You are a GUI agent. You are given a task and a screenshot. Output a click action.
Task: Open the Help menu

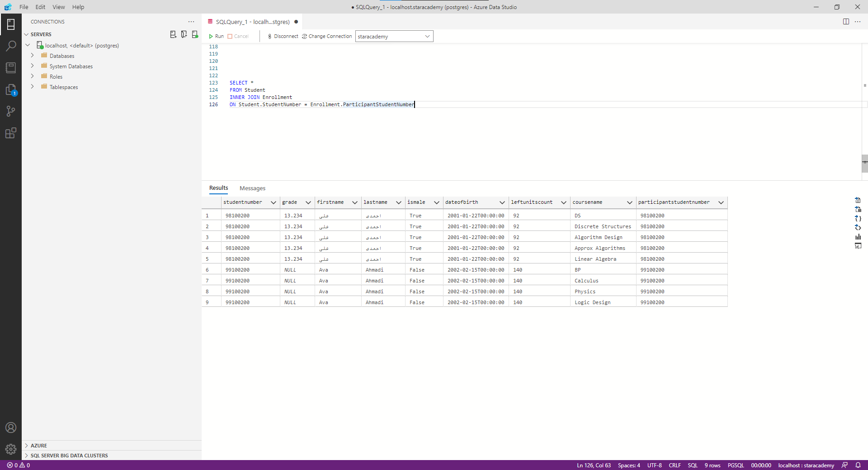tap(78, 7)
